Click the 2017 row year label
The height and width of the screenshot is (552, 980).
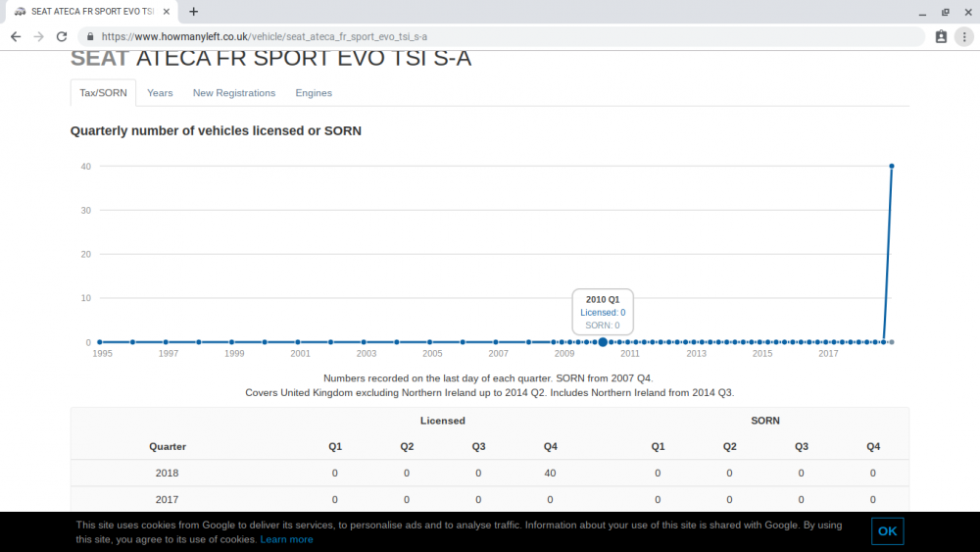click(167, 499)
